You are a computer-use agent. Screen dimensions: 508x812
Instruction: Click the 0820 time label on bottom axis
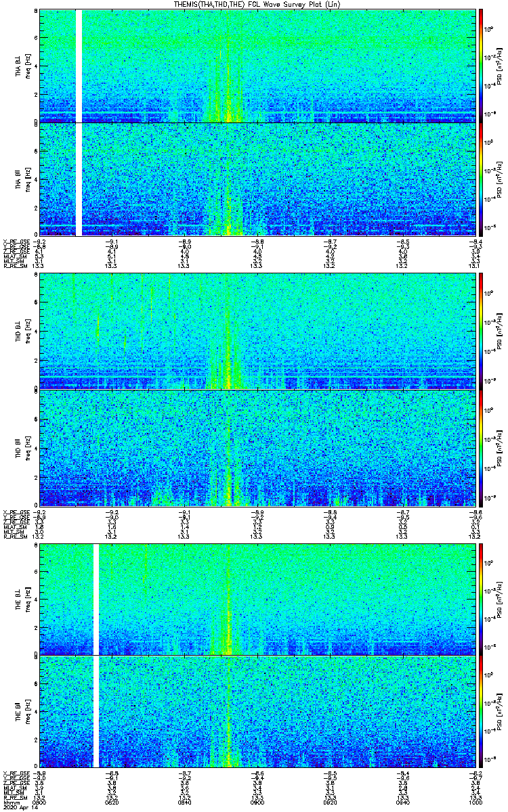coord(112,802)
